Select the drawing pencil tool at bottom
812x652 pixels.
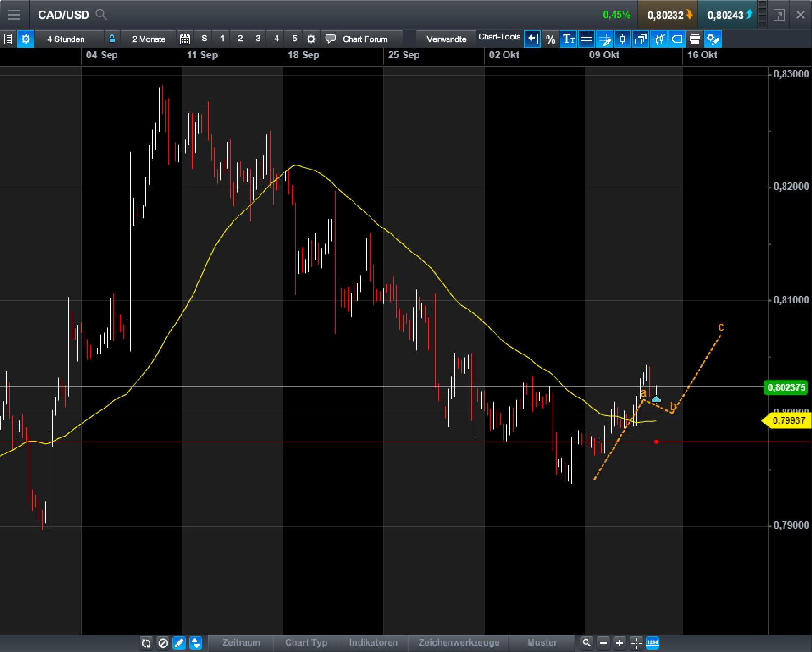click(179, 643)
